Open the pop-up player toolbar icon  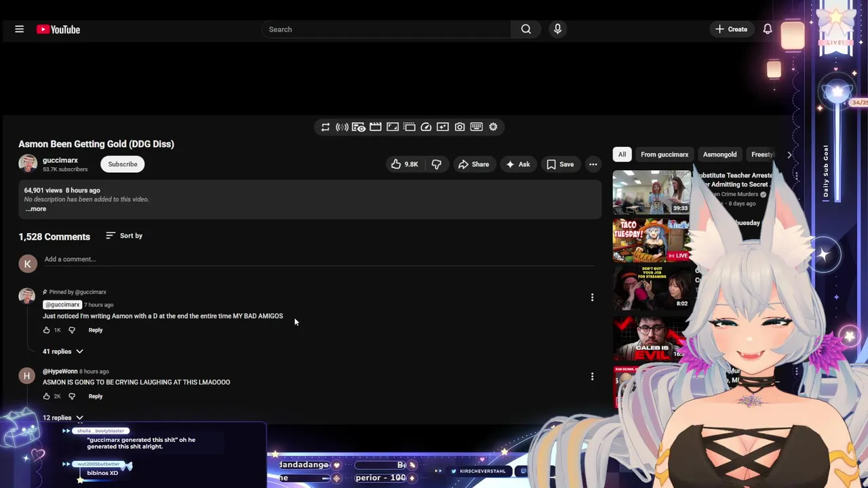click(x=409, y=127)
